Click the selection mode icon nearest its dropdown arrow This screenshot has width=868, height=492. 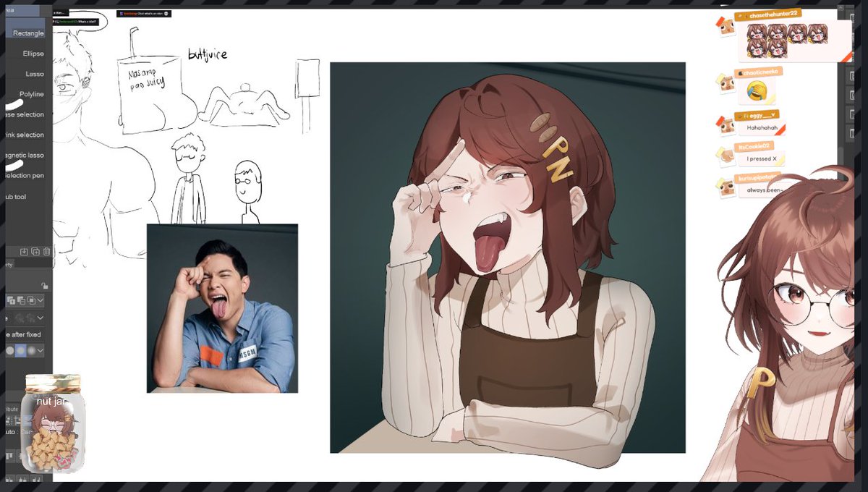pyautogui.click(x=31, y=300)
